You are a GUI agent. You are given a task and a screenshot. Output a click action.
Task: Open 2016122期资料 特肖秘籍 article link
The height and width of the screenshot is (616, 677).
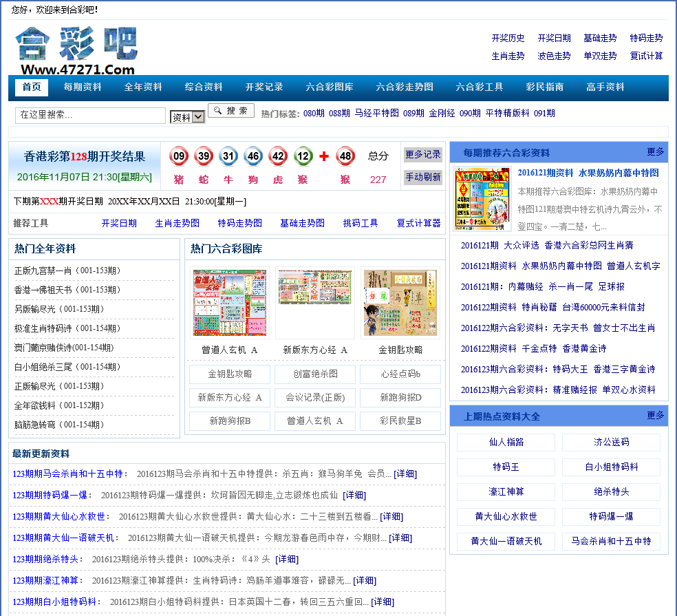553,308
